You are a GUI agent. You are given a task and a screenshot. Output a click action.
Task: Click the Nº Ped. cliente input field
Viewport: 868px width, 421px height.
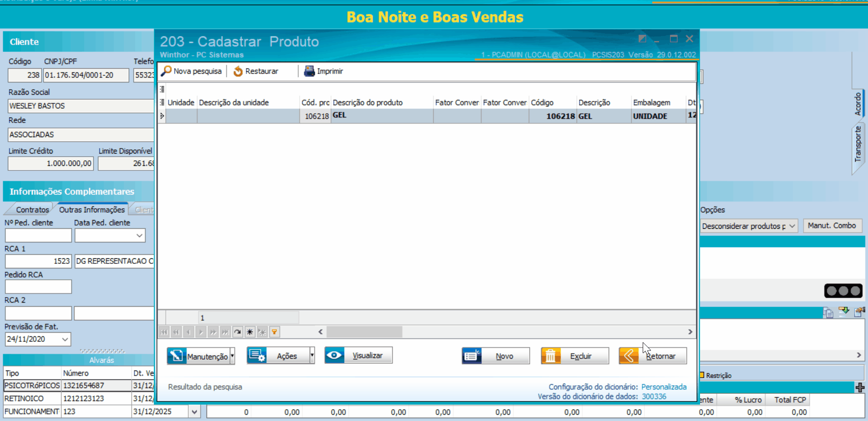pyautogui.click(x=38, y=236)
